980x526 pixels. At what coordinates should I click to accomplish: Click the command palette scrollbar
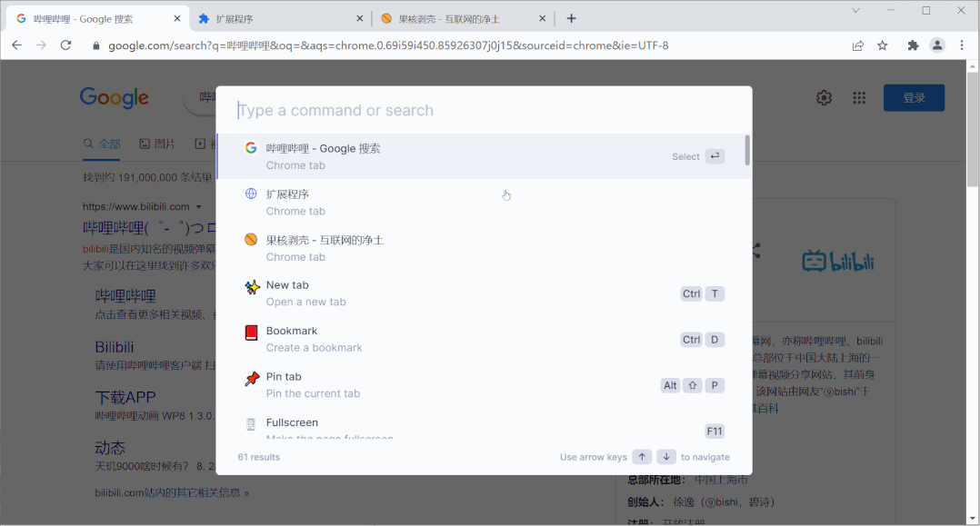pos(747,151)
